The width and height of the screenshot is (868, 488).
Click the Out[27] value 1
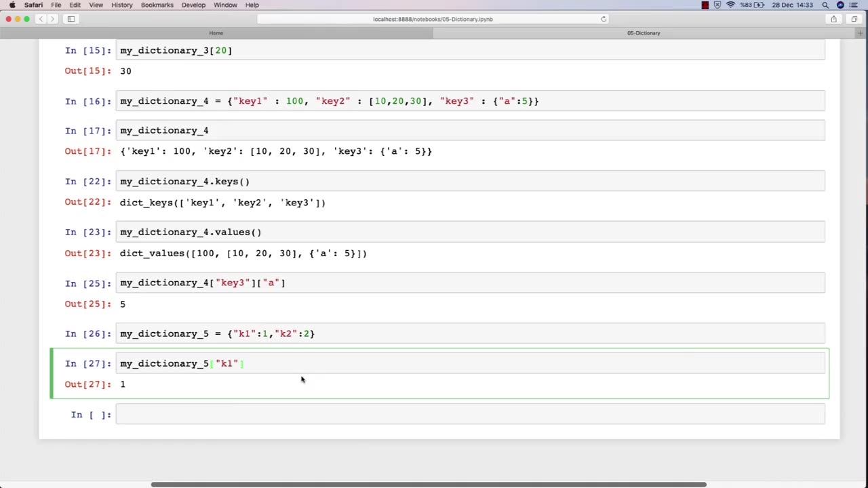pyautogui.click(x=123, y=384)
